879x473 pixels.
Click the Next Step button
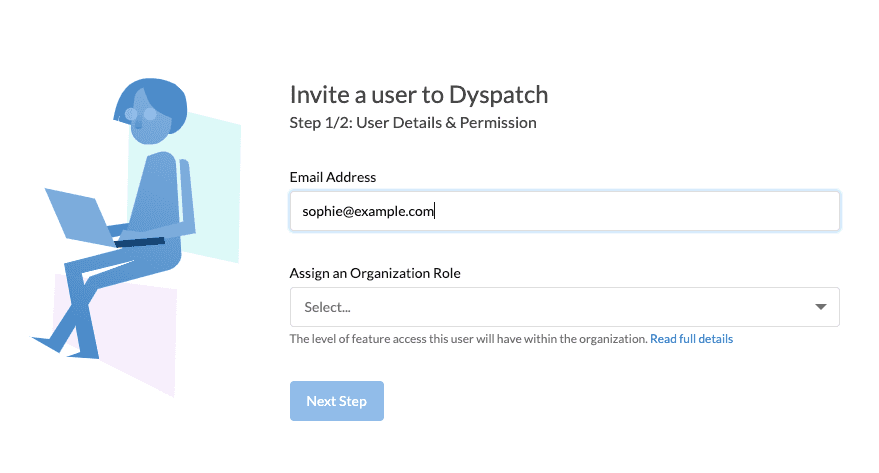tap(337, 401)
